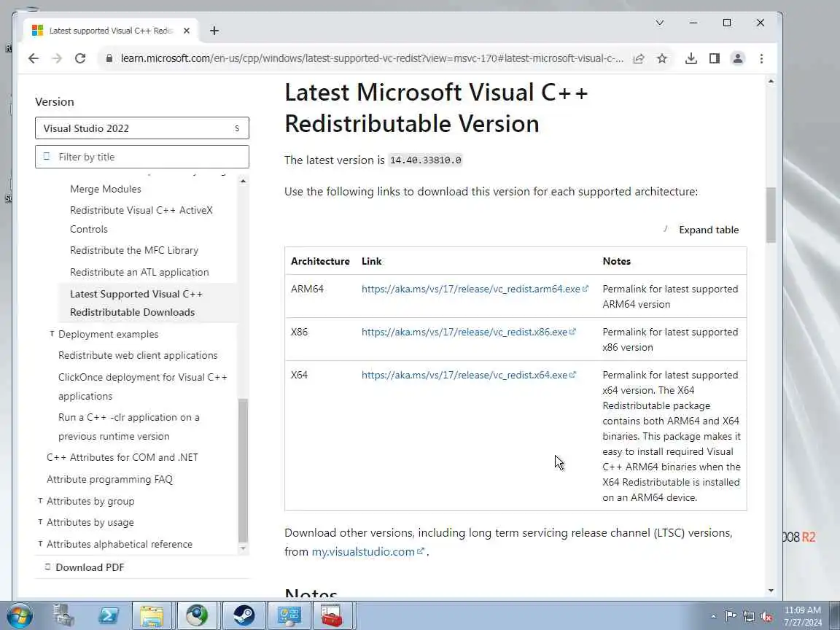Open the red toolbox taskbar icon
Image resolution: width=840 pixels, height=630 pixels.
click(x=332, y=615)
